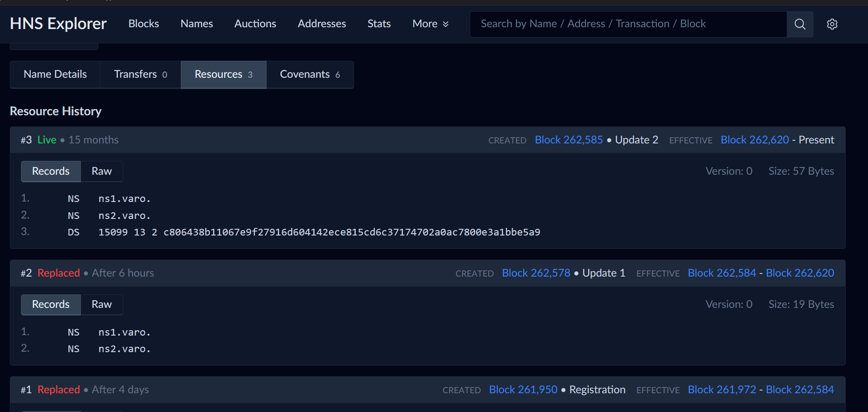Viewport: 868px width, 412px height.
Task: Focus the search by name input field
Action: (x=628, y=24)
